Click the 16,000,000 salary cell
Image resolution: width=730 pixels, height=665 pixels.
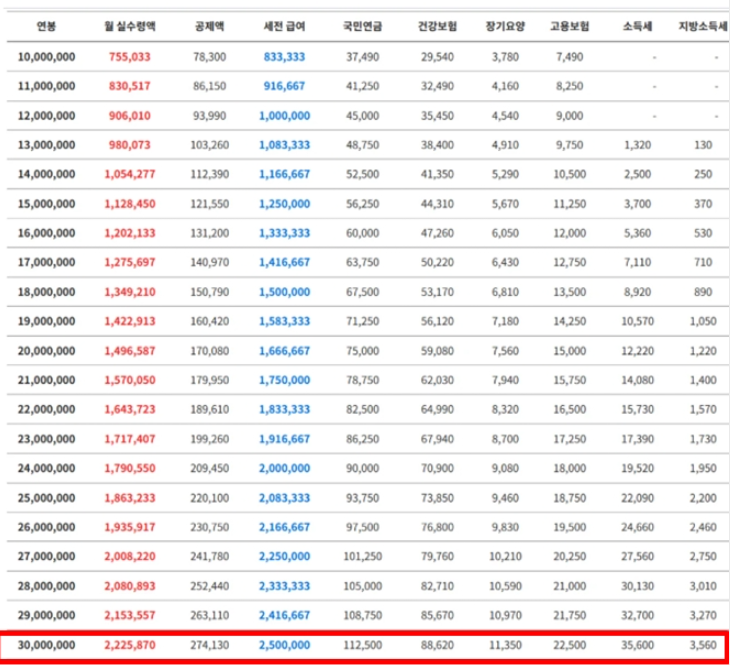coord(47,233)
